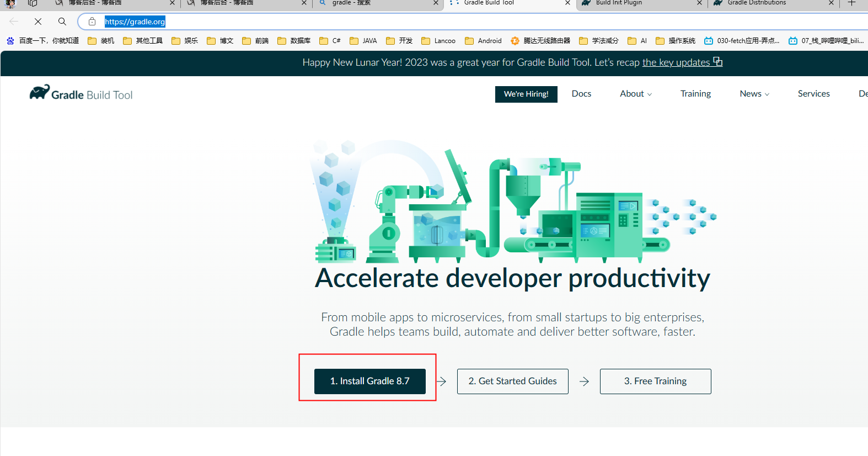The width and height of the screenshot is (868, 456).
Task: Open the 装机 bookmark folder
Action: 101,41
